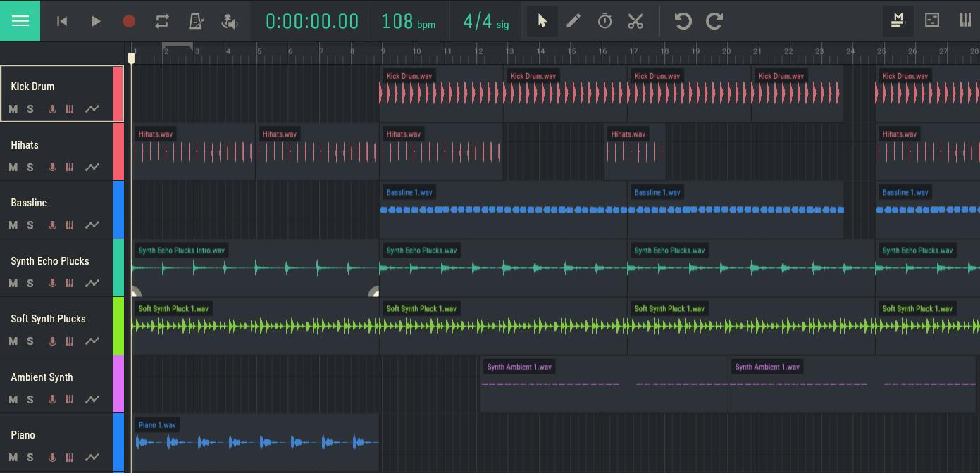
Task: Click the undo arrow
Action: (682, 21)
